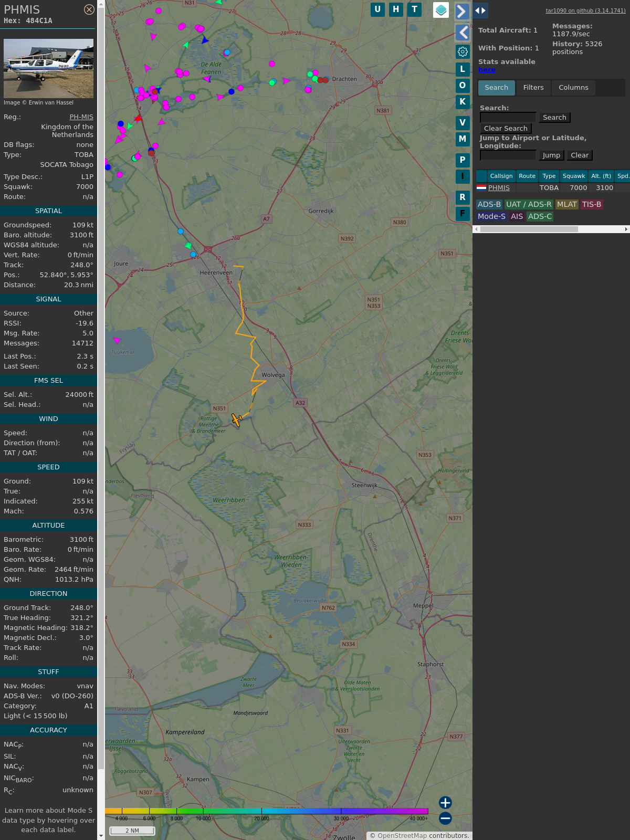Click the Hex: 484C1A text
Screen dimensions: 630x840
(28, 21)
